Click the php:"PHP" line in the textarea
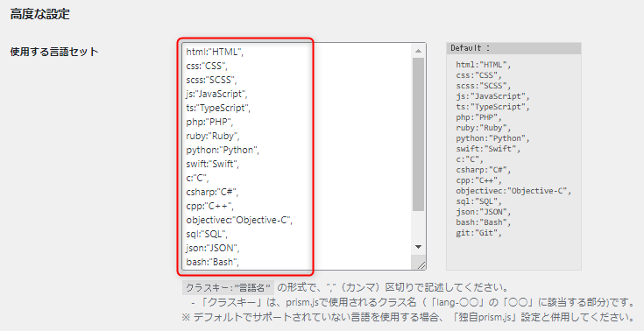This screenshot has height=331, width=644. (210, 122)
